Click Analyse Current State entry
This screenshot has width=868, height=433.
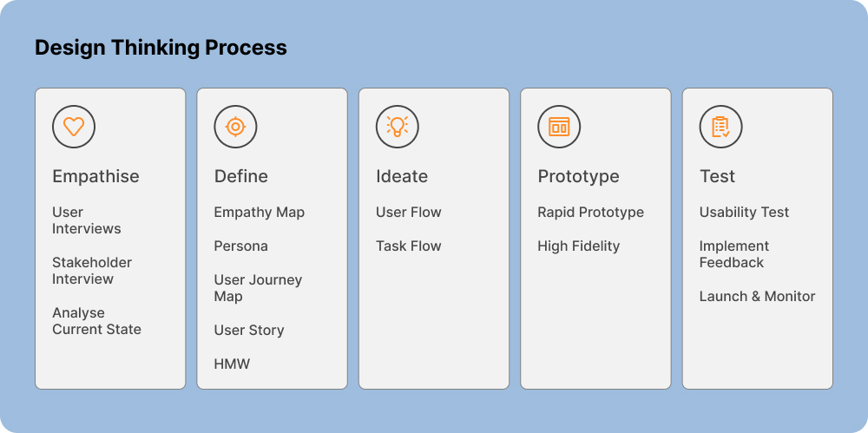pyautogui.click(x=96, y=321)
